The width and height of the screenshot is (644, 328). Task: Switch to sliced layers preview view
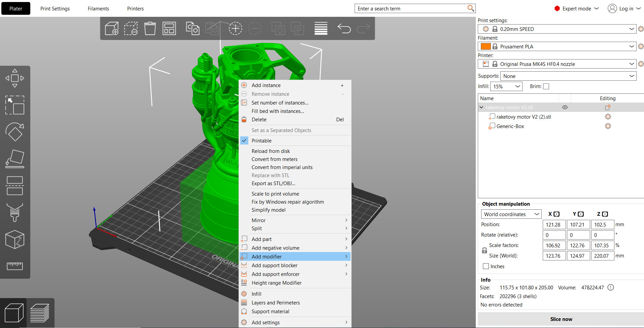[40, 313]
